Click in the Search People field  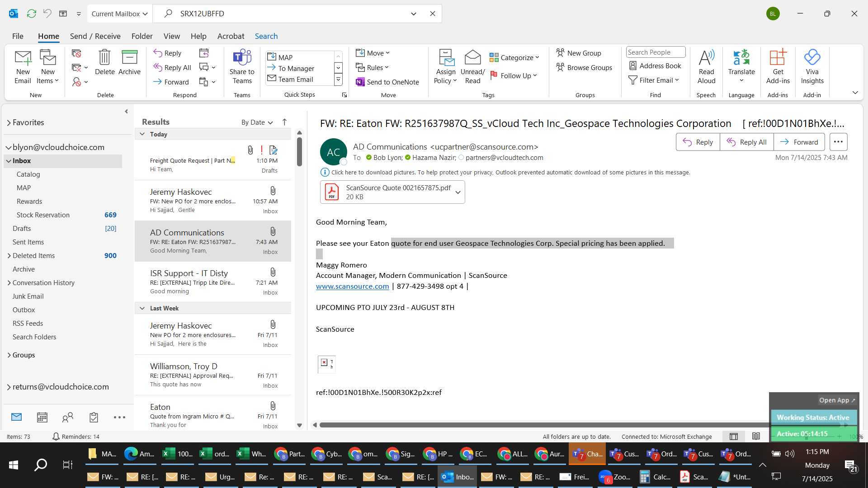point(656,52)
